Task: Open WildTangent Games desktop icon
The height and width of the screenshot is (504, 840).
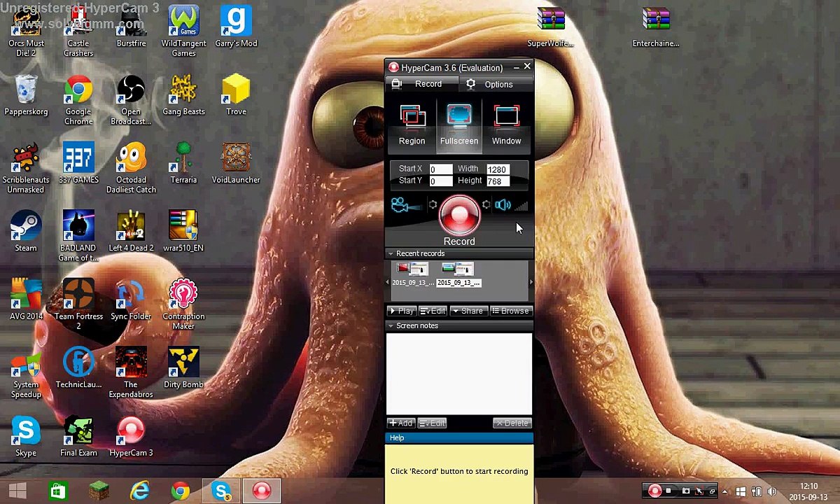Action: tap(183, 31)
